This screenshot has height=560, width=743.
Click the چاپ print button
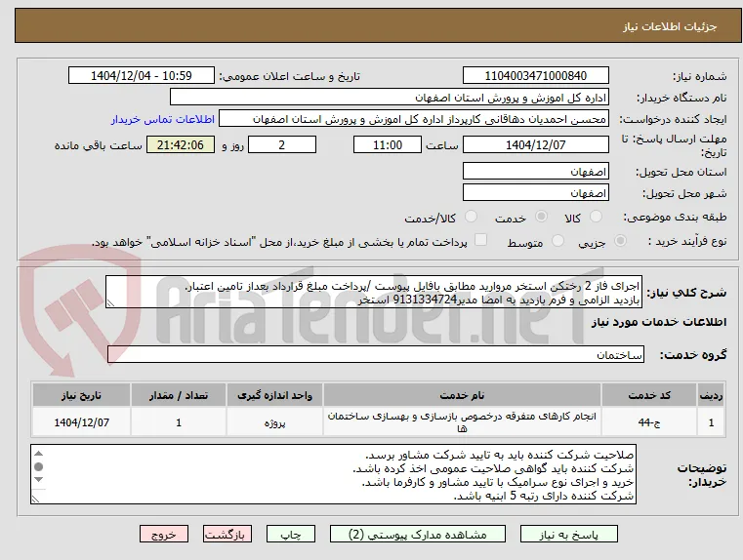[x=291, y=535]
